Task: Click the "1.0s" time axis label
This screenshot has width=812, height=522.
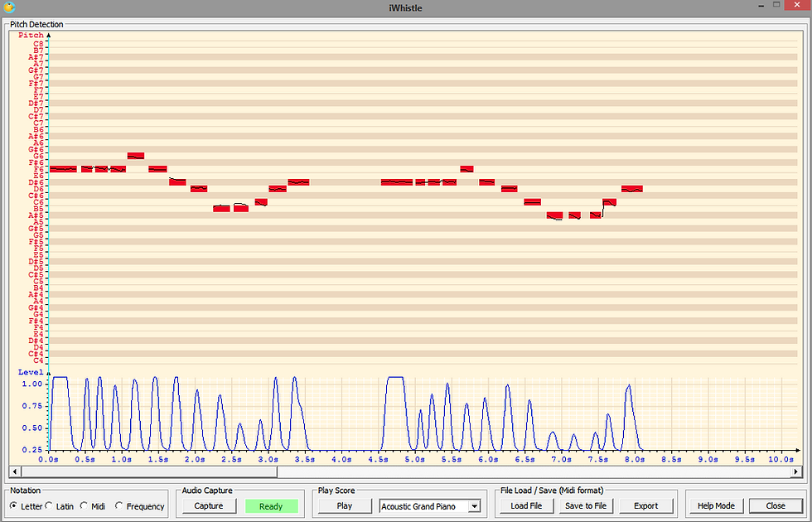Action: tap(123, 459)
